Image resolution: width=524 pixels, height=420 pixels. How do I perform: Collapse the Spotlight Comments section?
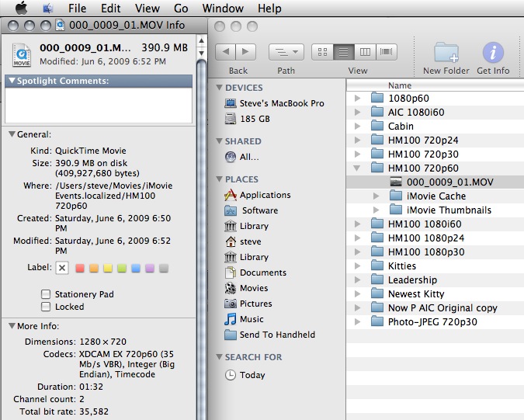click(12, 81)
